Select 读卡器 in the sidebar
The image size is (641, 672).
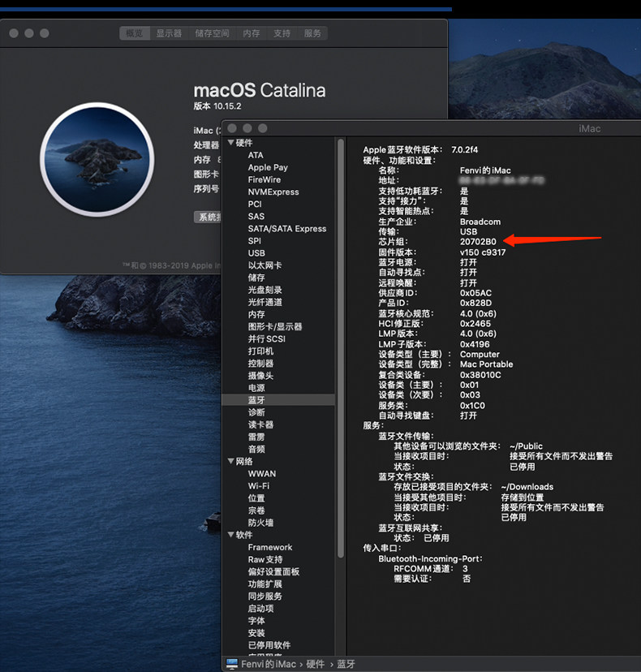[260, 424]
